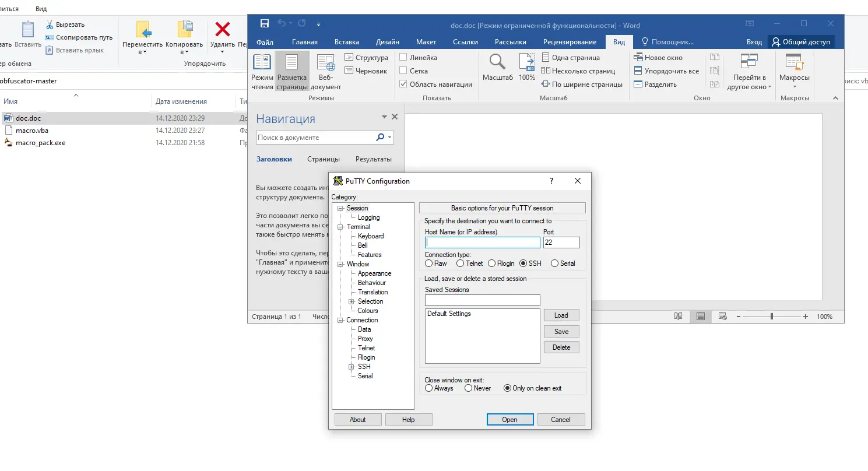
Task: Switch to Web Layout view
Action: coord(326,72)
